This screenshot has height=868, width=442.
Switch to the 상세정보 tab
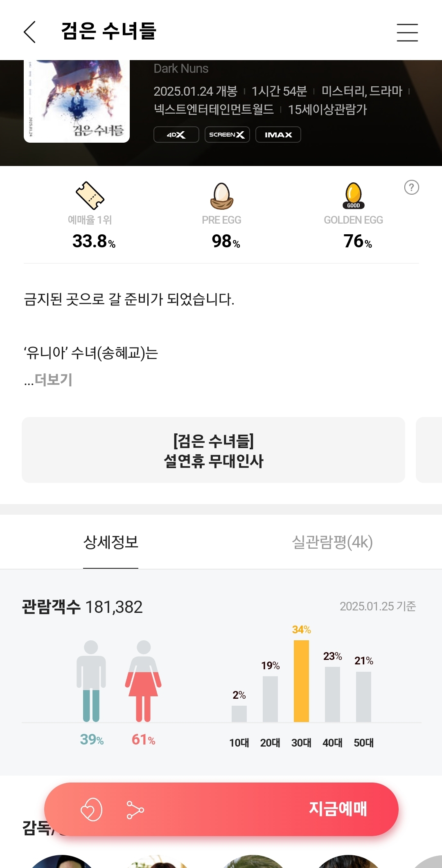[x=110, y=542]
